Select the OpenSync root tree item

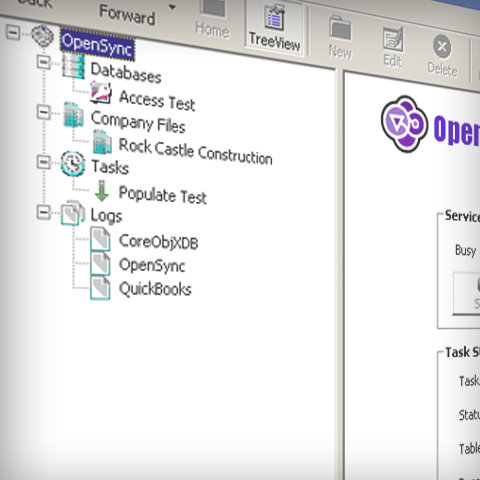click(x=97, y=45)
